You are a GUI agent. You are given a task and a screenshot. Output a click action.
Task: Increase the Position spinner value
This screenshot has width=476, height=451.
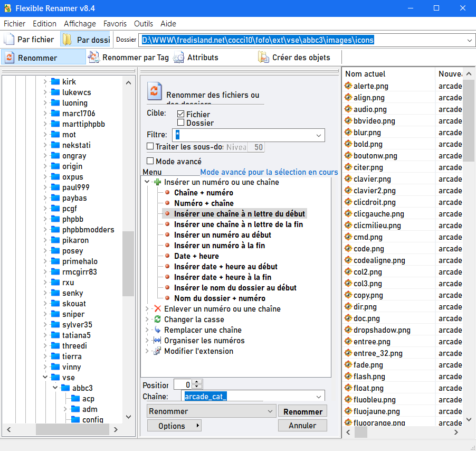(197, 382)
